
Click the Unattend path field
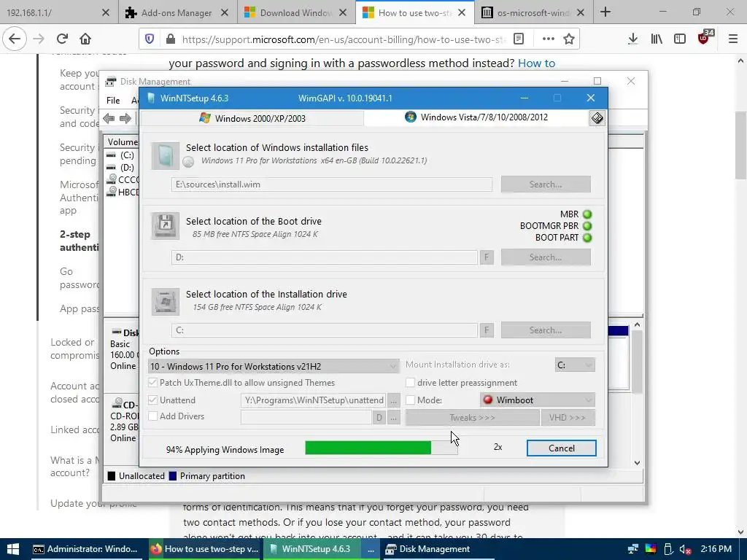[x=314, y=400]
